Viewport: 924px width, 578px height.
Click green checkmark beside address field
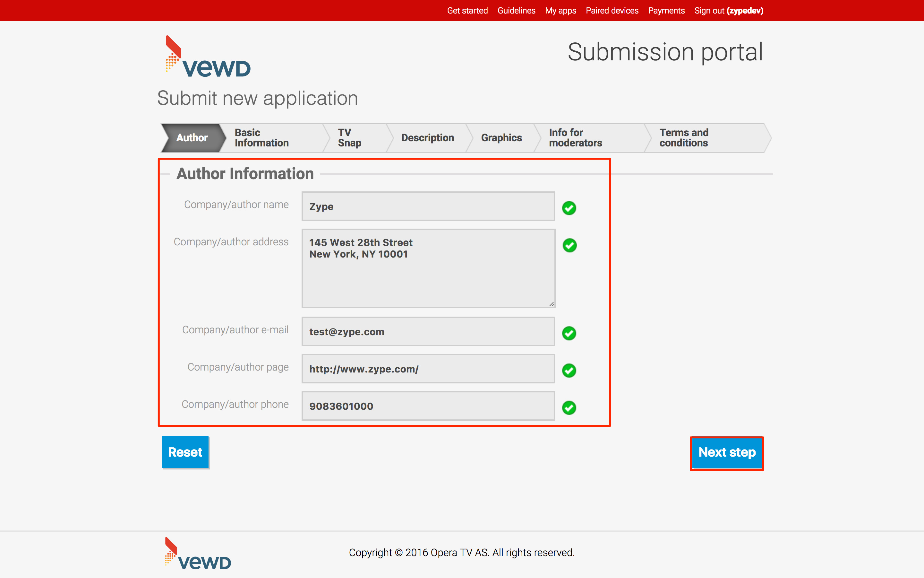[570, 245]
